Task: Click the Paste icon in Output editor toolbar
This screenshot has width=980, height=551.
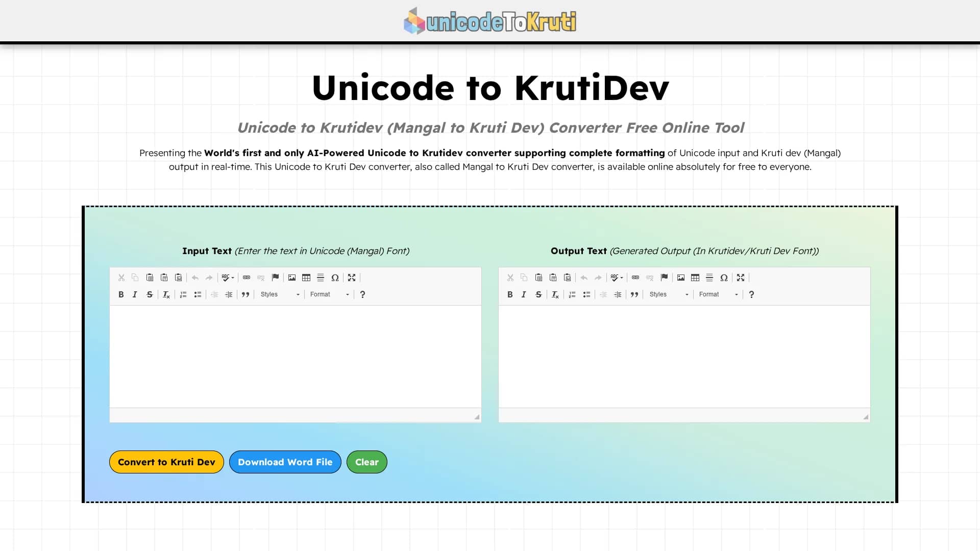Action: coord(538,278)
